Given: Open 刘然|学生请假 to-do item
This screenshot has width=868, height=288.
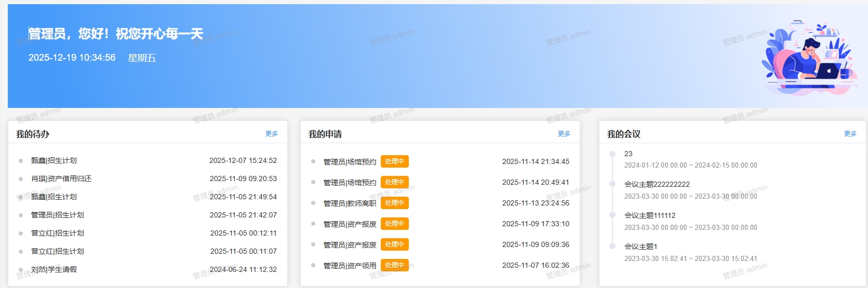Looking at the screenshot, I should (x=54, y=269).
